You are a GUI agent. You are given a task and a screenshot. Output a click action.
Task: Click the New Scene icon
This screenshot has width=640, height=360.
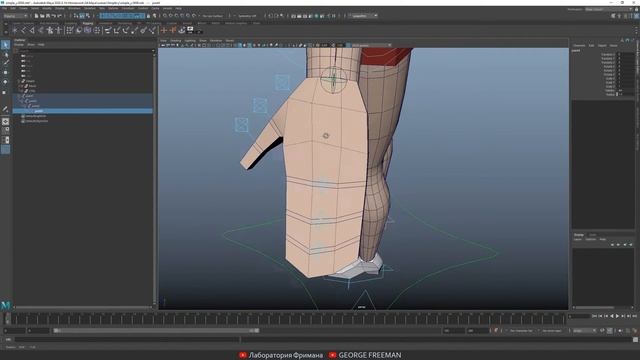[36, 16]
